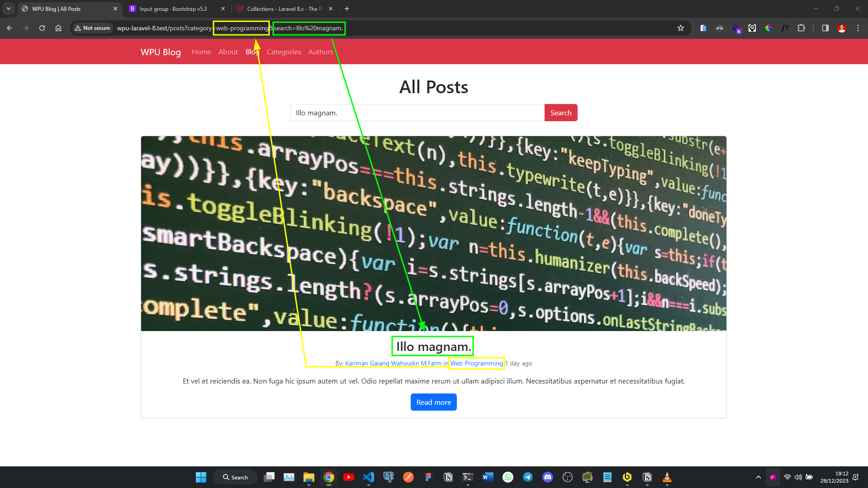
Task: Open the Chrome three-dot menu
Action: pyautogui.click(x=858, y=28)
